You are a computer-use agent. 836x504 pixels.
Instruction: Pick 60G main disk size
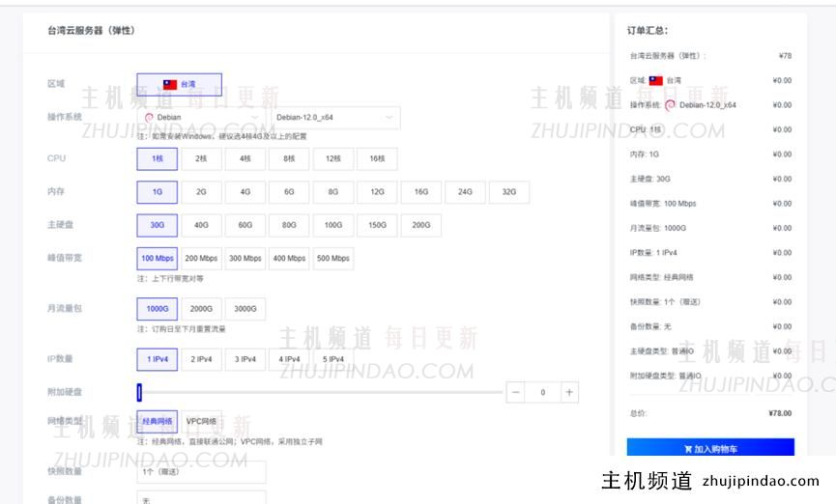tap(245, 225)
